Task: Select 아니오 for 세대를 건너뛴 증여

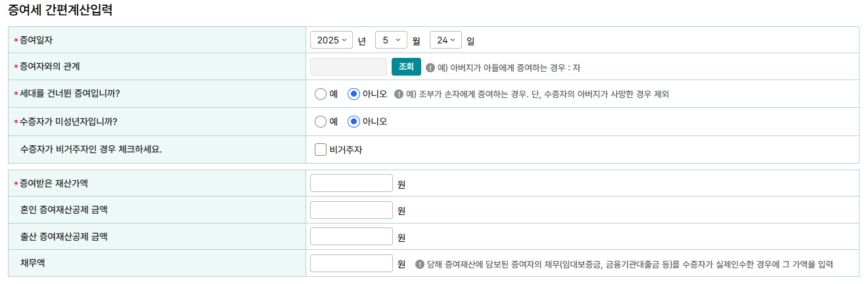Action: click(x=354, y=94)
